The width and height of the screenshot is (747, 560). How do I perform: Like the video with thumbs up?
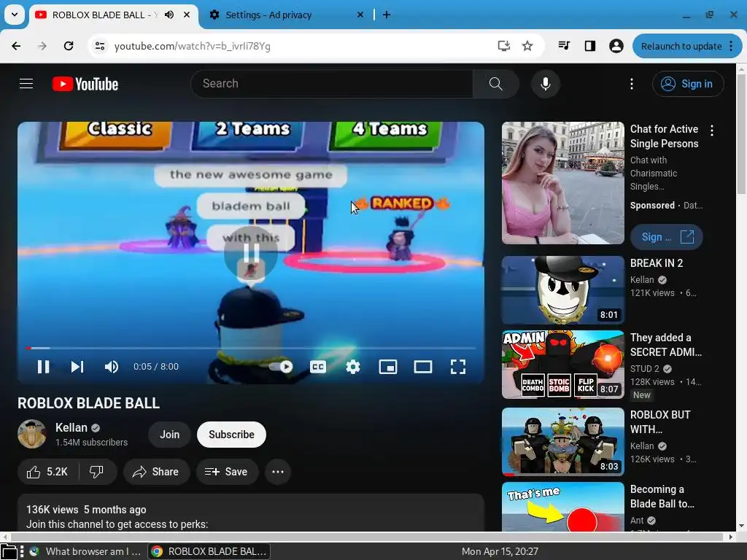(x=47, y=472)
